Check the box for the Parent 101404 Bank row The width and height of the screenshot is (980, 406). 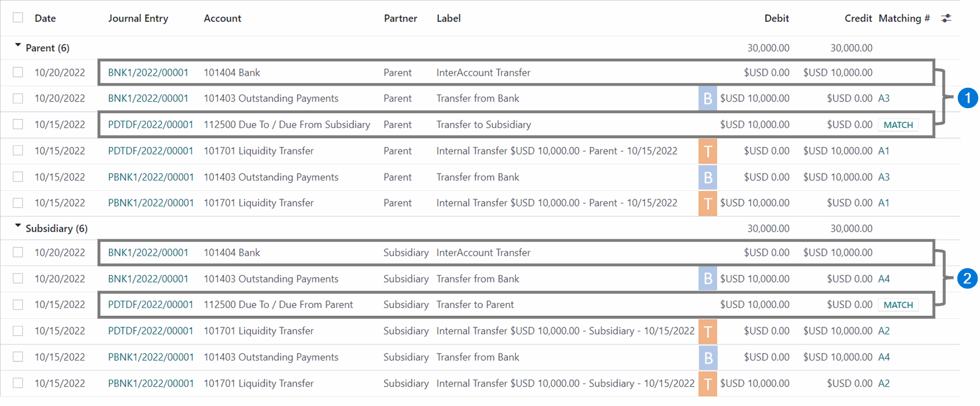click(18, 72)
